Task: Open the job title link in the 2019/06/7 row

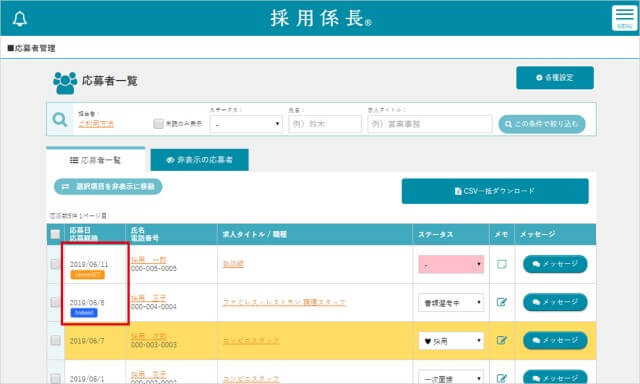Action: point(251,340)
